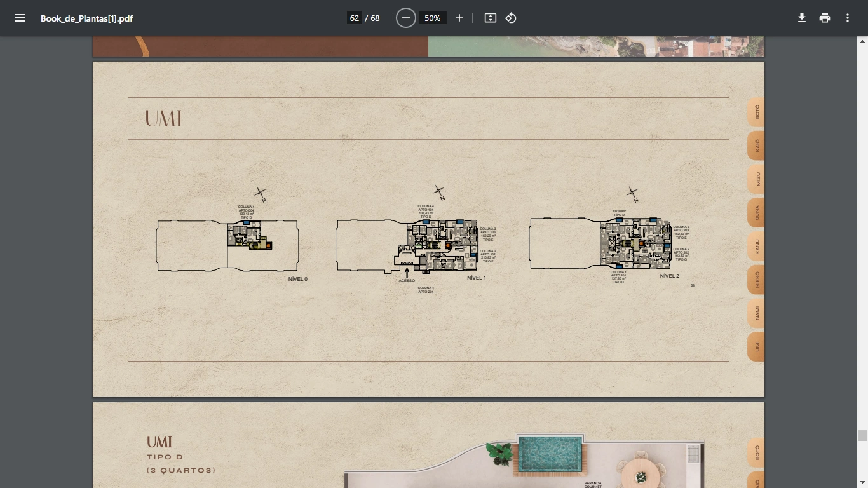Viewport: 868px width, 488px height.
Task: Click the scrollbar down arrow
Action: (x=862, y=482)
